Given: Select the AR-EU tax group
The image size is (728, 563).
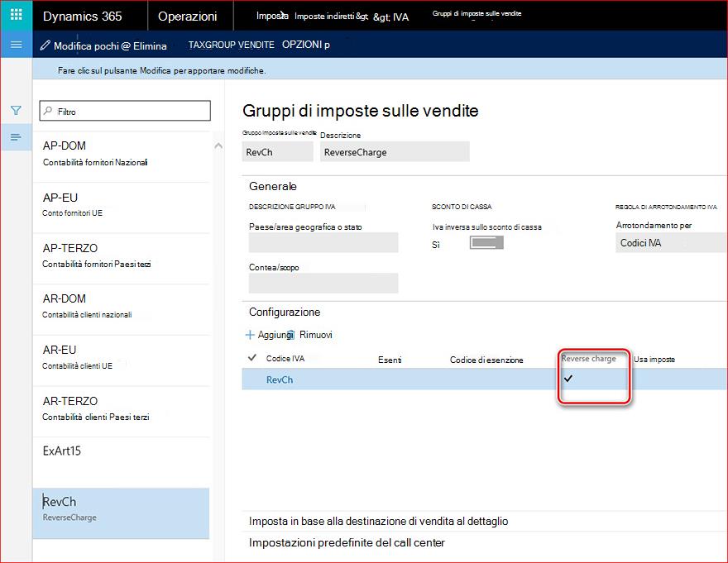Looking at the screenshot, I should pyautogui.click(x=121, y=360).
